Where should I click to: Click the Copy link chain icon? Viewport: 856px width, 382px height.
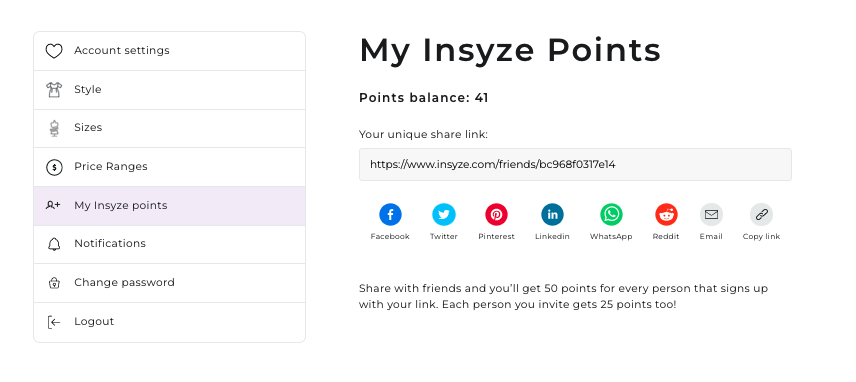762,214
